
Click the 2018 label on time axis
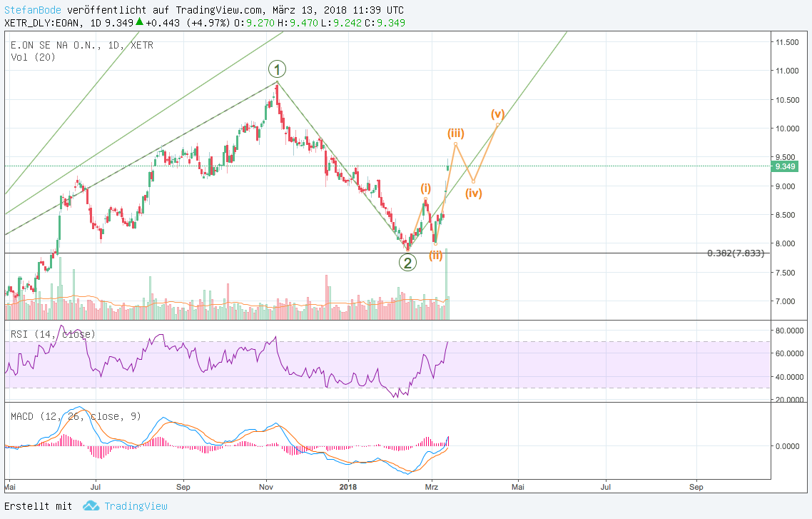[x=348, y=487]
